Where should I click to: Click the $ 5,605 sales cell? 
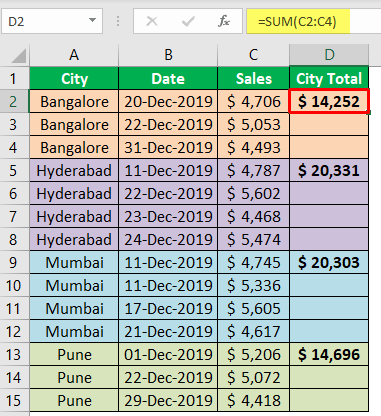tap(253, 309)
